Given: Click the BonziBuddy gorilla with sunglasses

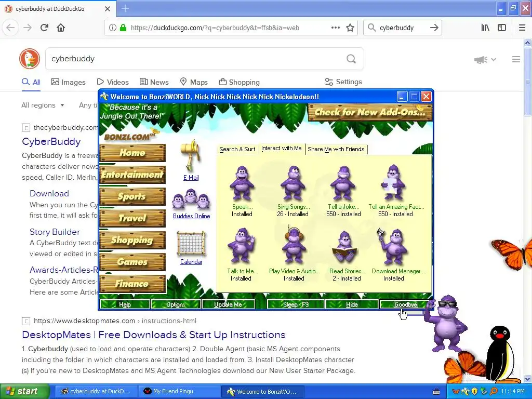Looking at the screenshot, I should pyautogui.click(x=446, y=323).
